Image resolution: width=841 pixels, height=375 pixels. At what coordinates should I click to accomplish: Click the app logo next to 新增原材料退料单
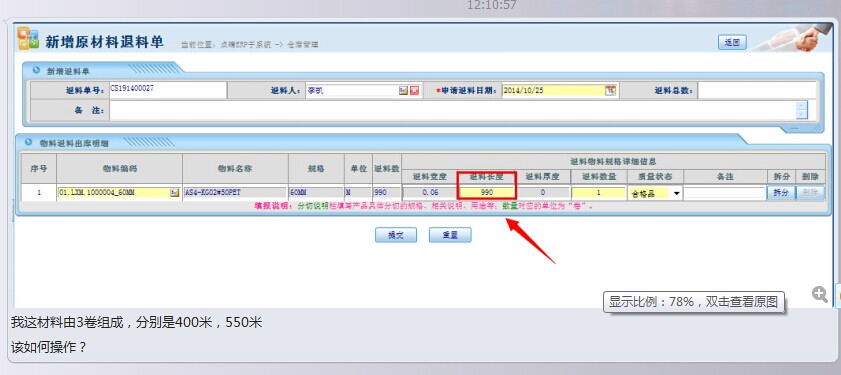click(28, 38)
